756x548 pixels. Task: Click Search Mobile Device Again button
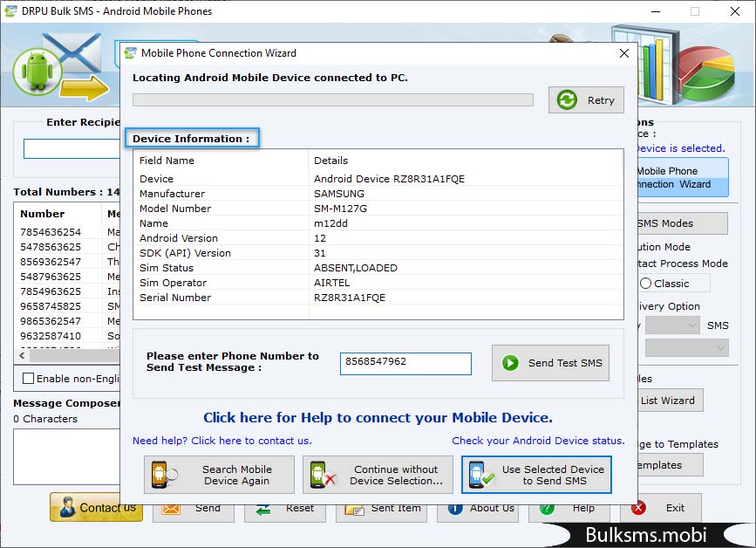coord(219,475)
